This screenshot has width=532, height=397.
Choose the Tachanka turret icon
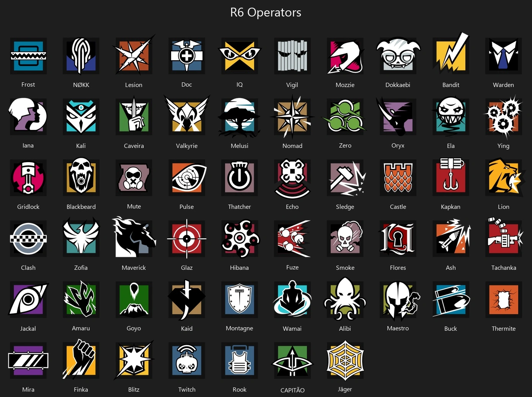point(504,238)
